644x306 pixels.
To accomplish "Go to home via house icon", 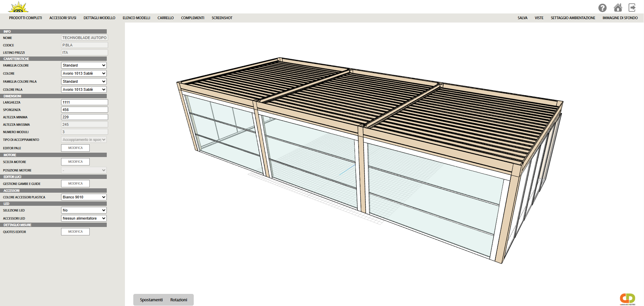I will click(x=618, y=7).
